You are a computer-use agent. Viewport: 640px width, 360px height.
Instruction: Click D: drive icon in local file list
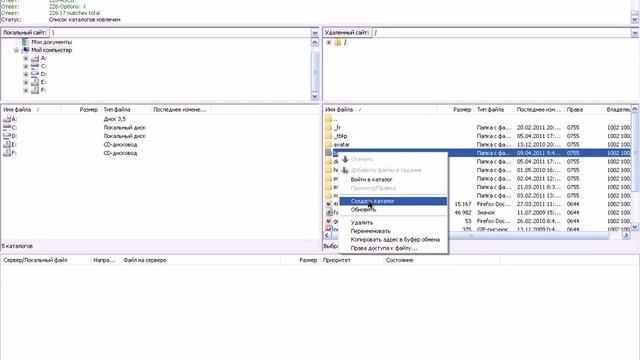coord(7,136)
